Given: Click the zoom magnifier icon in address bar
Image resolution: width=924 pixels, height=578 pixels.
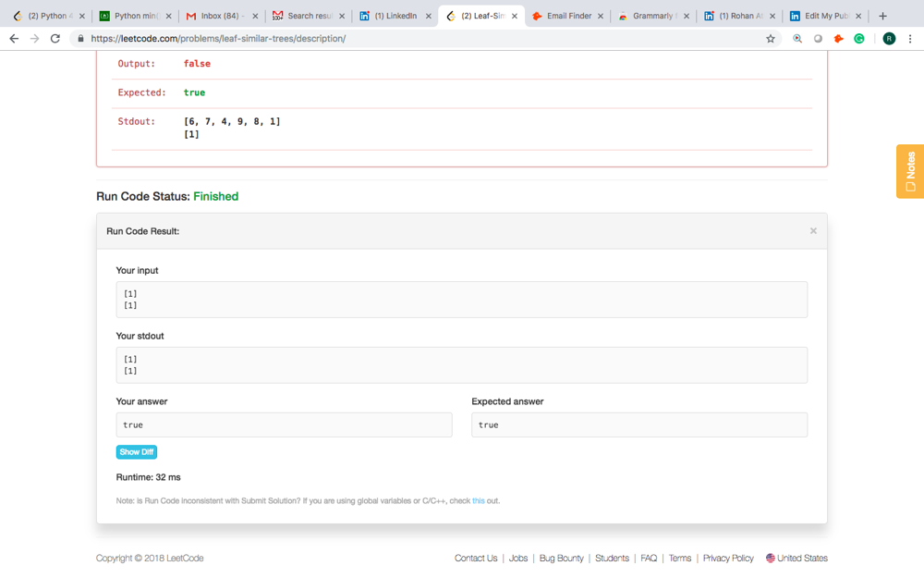Looking at the screenshot, I should [797, 39].
